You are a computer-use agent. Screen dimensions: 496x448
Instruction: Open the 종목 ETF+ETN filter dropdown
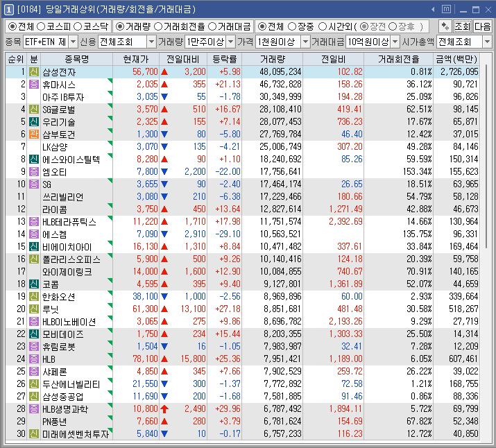[x=73, y=42]
